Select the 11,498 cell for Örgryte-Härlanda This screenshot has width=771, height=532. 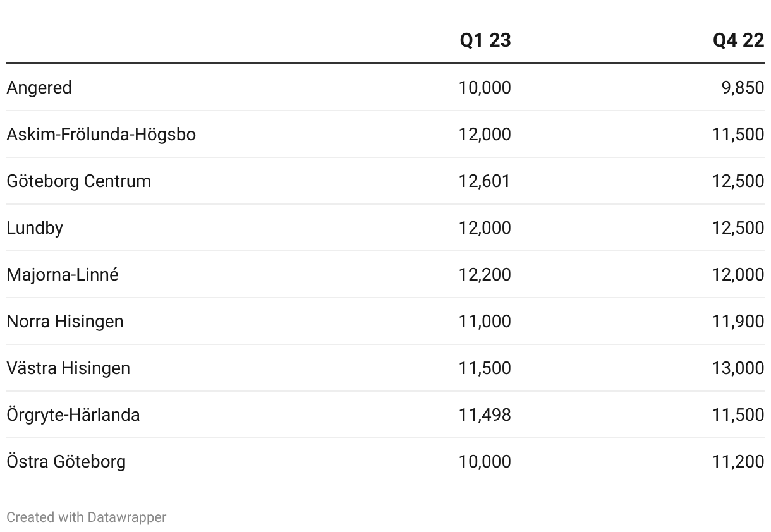[x=485, y=414]
